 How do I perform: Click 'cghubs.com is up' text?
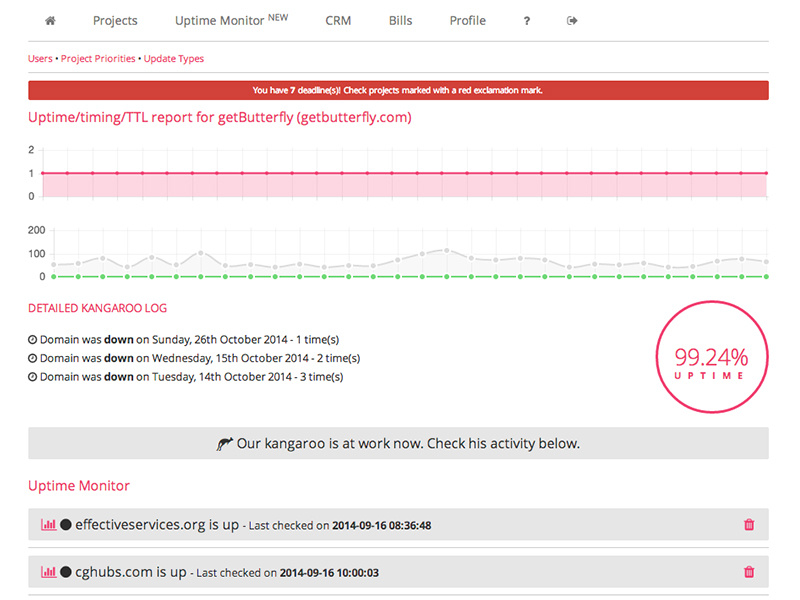(x=131, y=572)
